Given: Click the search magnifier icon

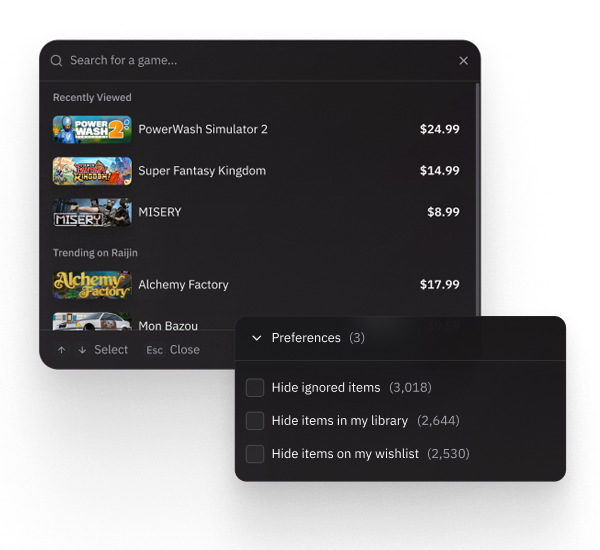Looking at the screenshot, I should pyautogui.click(x=56, y=60).
